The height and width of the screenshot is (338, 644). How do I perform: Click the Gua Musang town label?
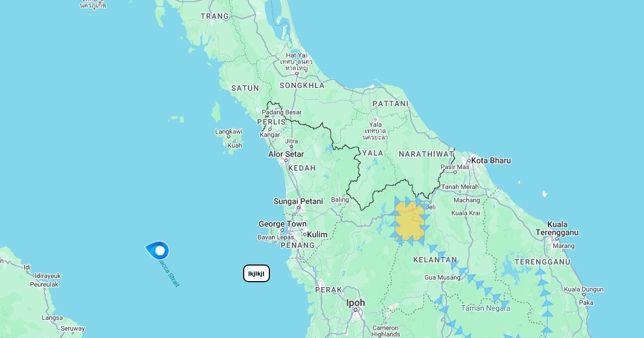(442, 277)
